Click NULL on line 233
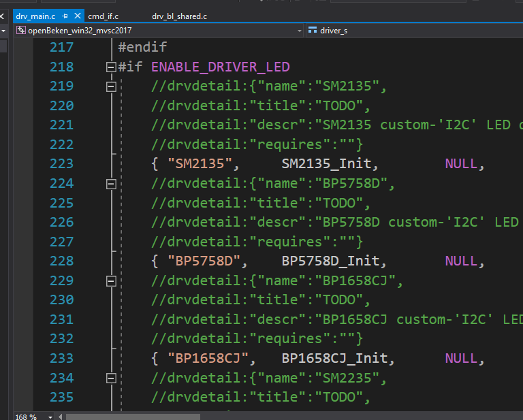The image size is (523, 420). pyautogui.click(x=461, y=358)
